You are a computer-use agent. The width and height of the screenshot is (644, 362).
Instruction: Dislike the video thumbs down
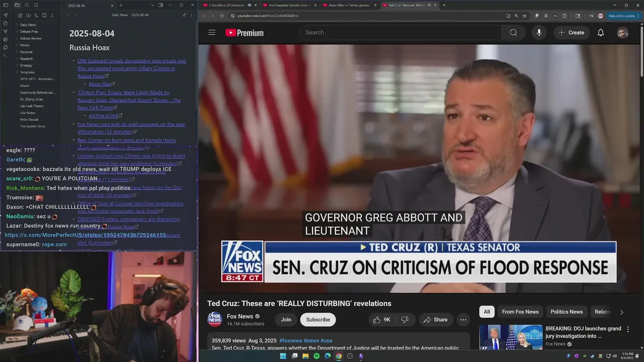(x=405, y=320)
